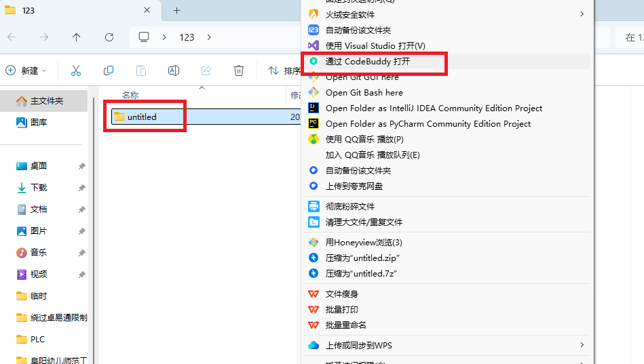The height and width of the screenshot is (364, 644).
Task: Click WPS 文件瘦身 entry
Action: click(447, 294)
